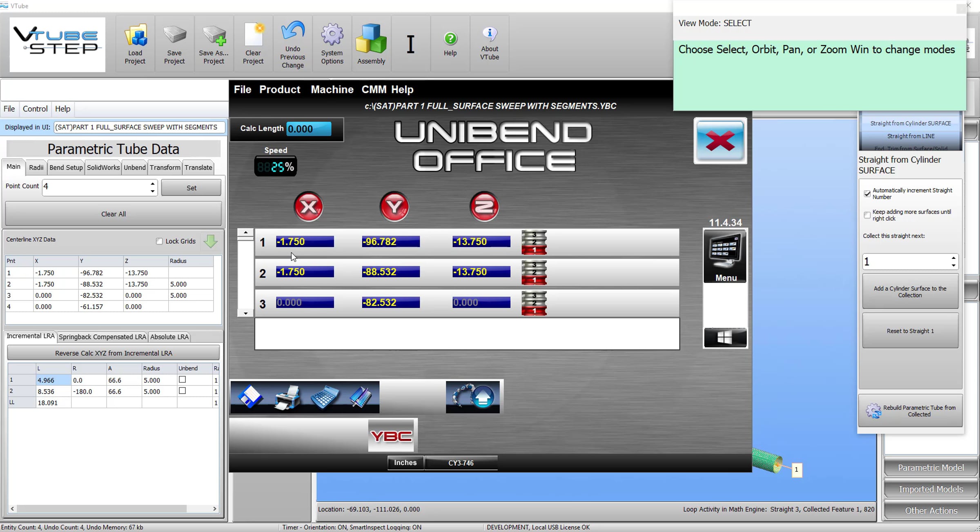Open the Parametric Model panel button
This screenshot has height=532, width=980.
[x=931, y=468]
